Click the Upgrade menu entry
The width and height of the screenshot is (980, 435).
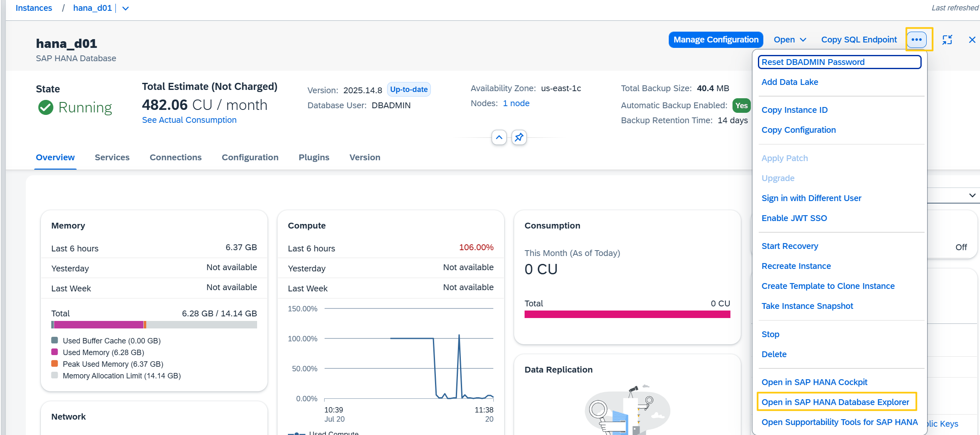778,178
